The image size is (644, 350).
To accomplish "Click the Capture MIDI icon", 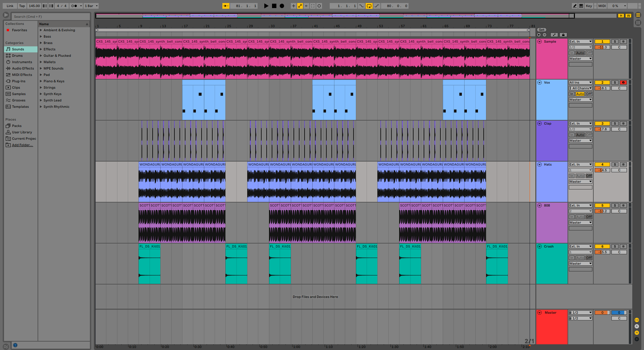I will [313, 6].
